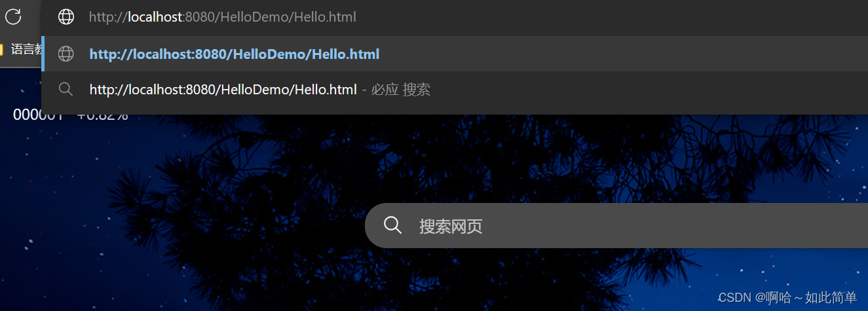Viewport: 868px width, 311px height.
Task: Click the 必应 搜索 label
Action: [x=401, y=89]
